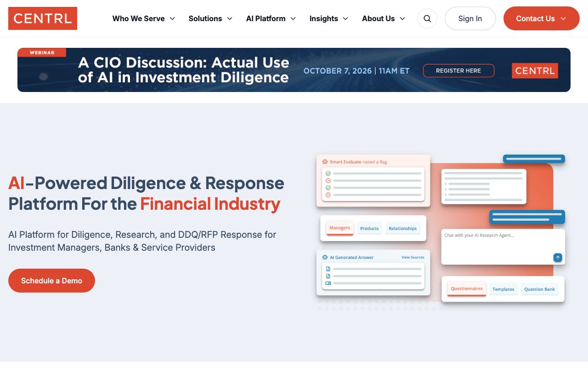Select the Relationships tab in the illustration

click(x=402, y=229)
